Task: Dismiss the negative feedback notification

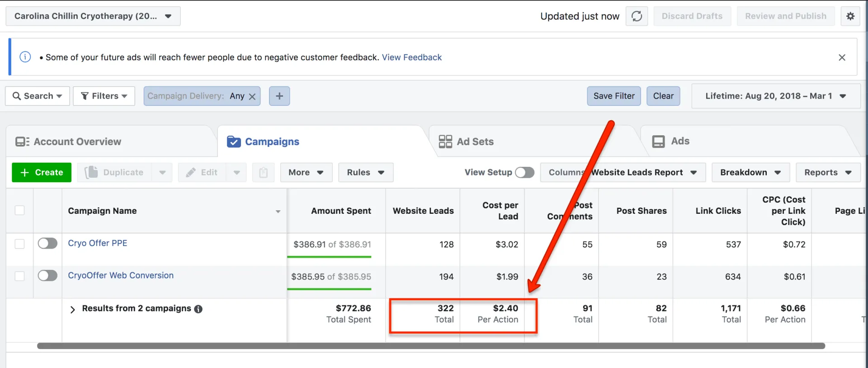Action: pos(842,57)
